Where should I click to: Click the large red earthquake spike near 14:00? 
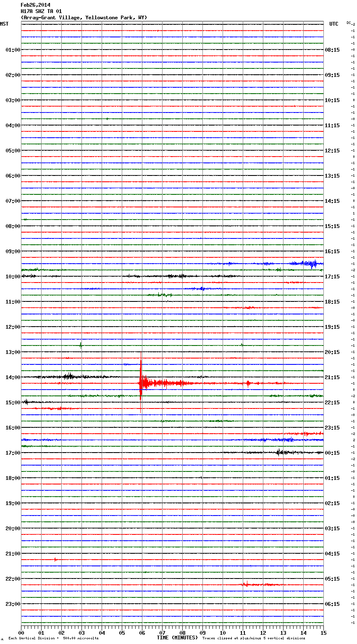coord(141,383)
